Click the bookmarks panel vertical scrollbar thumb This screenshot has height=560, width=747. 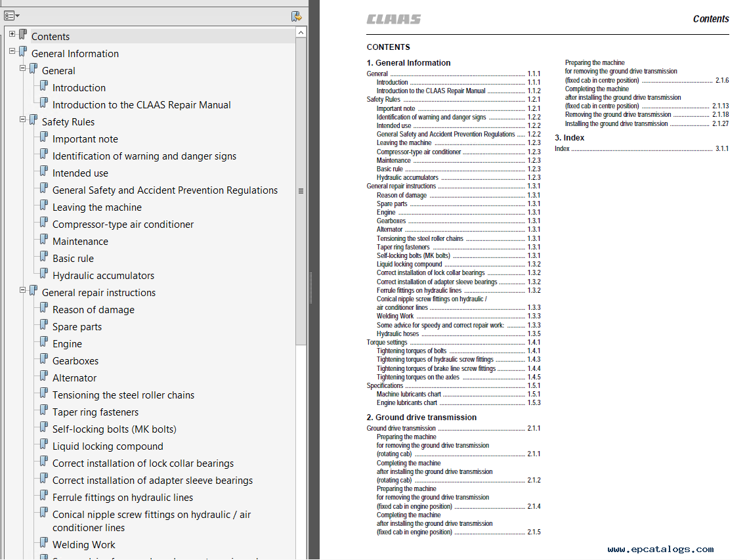pos(301,191)
